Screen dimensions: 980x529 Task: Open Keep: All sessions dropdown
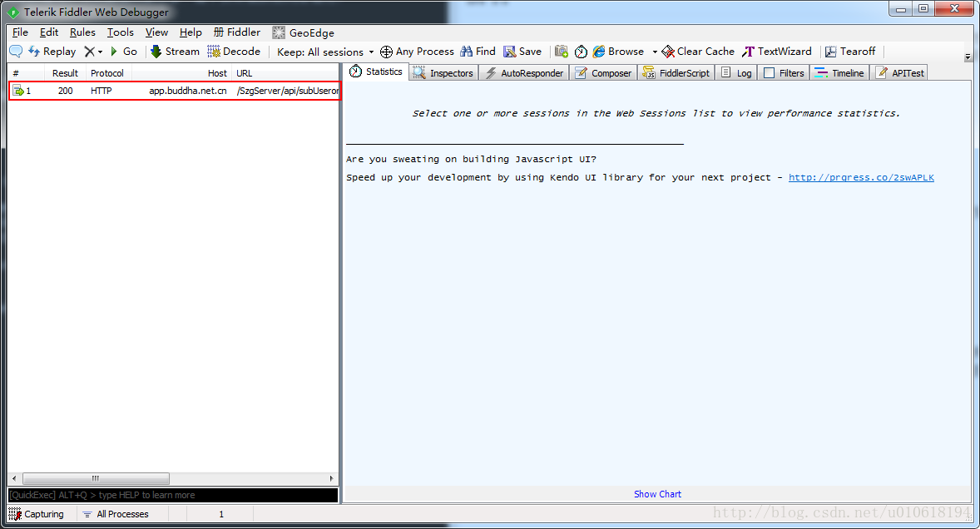tap(325, 52)
